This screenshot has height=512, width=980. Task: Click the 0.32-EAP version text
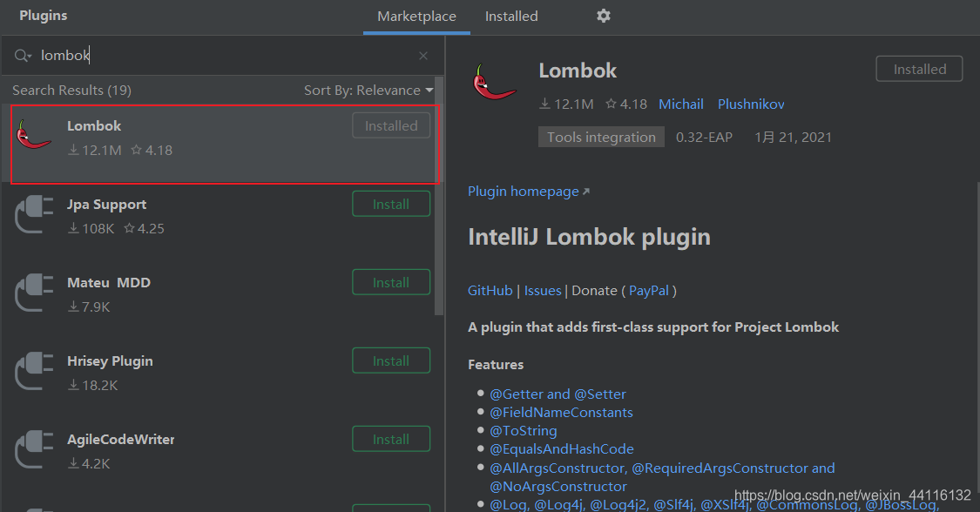click(704, 138)
